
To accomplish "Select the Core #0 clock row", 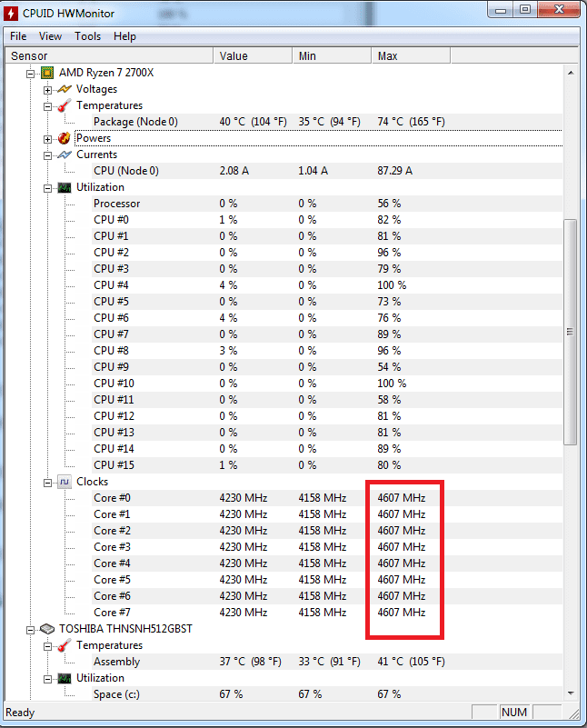I will pos(327,498).
